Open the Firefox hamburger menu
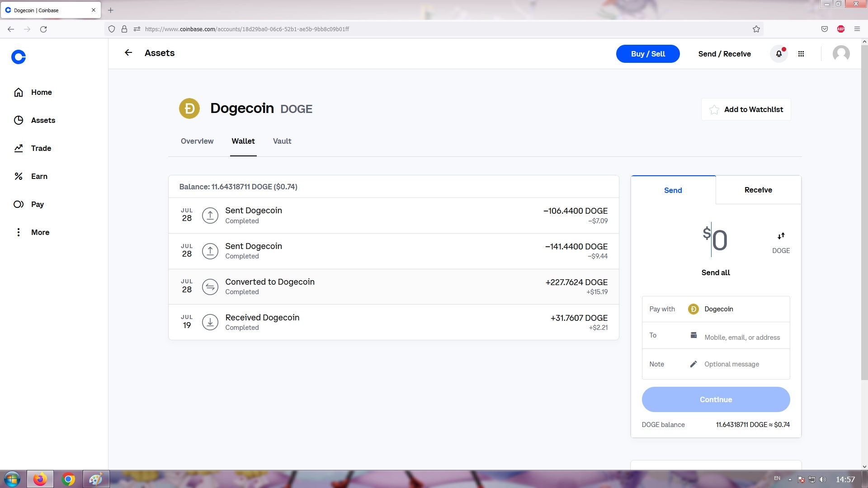The image size is (868, 488). click(x=857, y=29)
